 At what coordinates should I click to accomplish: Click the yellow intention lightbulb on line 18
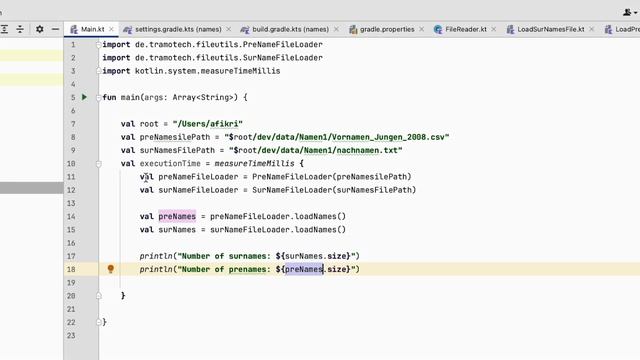[111, 269]
